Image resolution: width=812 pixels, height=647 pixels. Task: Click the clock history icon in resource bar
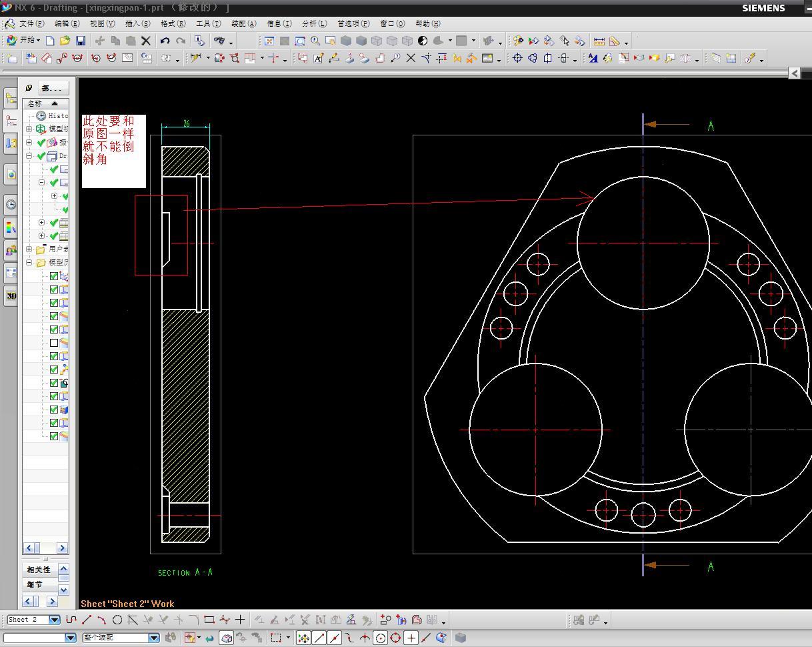[x=11, y=204]
